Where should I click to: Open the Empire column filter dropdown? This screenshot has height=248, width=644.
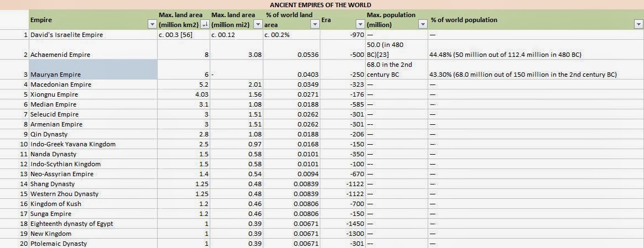click(151, 25)
